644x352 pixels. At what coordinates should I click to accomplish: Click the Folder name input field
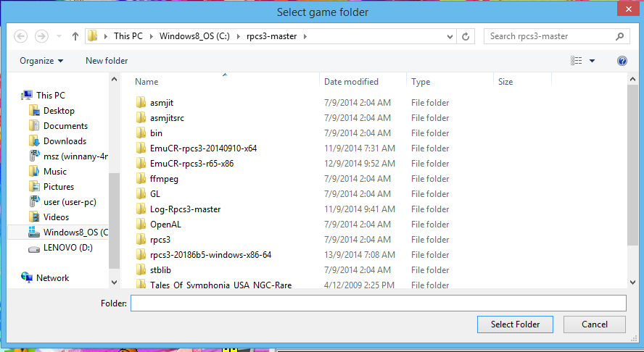point(377,303)
